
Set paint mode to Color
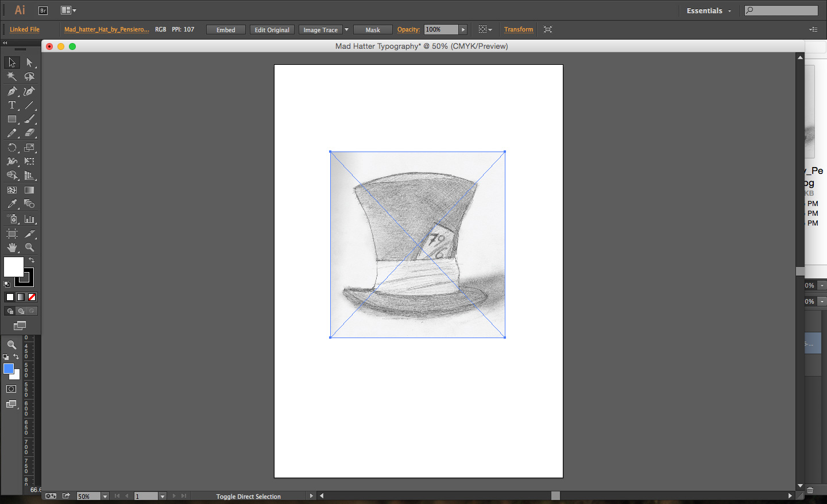coord(10,297)
